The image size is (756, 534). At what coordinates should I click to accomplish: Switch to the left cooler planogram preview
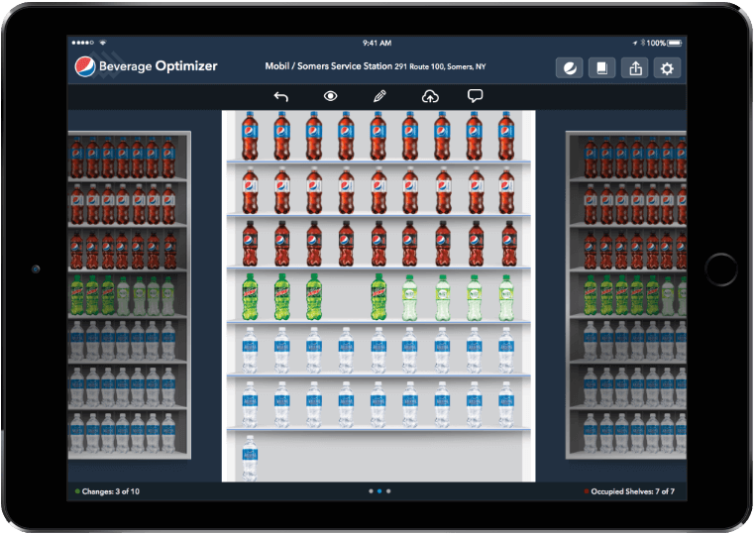click(129, 295)
